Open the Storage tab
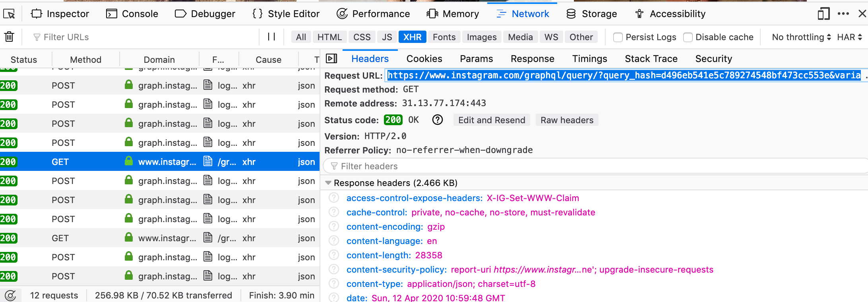This screenshot has height=302, width=868. [592, 14]
